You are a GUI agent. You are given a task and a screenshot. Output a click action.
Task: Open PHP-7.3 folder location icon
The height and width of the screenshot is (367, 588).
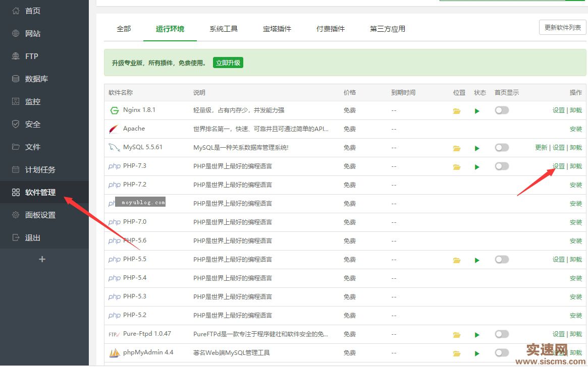point(456,167)
